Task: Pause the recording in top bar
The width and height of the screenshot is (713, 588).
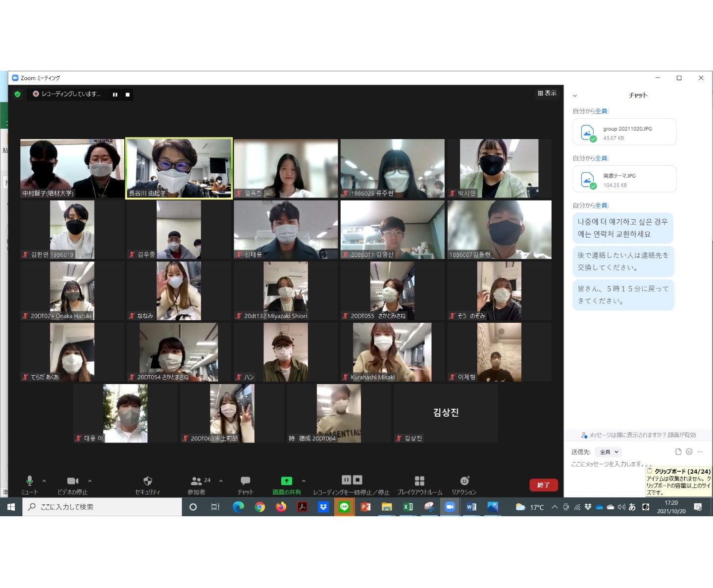Action: [115, 95]
